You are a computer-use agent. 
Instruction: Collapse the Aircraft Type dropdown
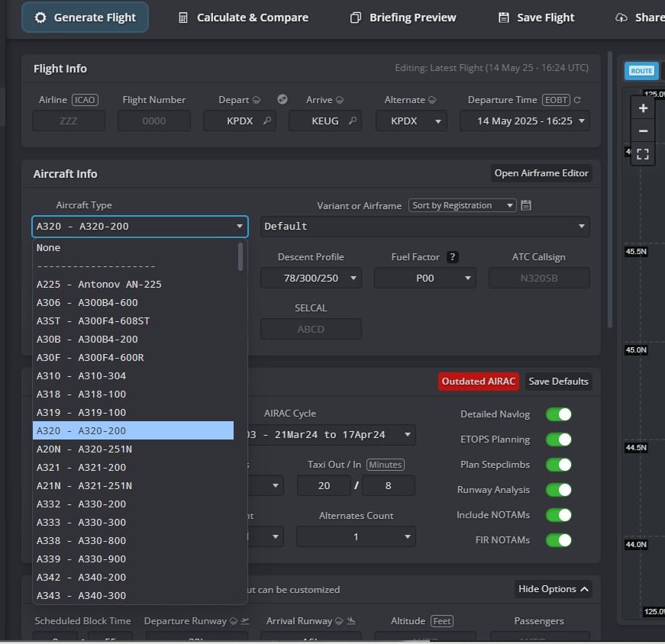(x=140, y=227)
